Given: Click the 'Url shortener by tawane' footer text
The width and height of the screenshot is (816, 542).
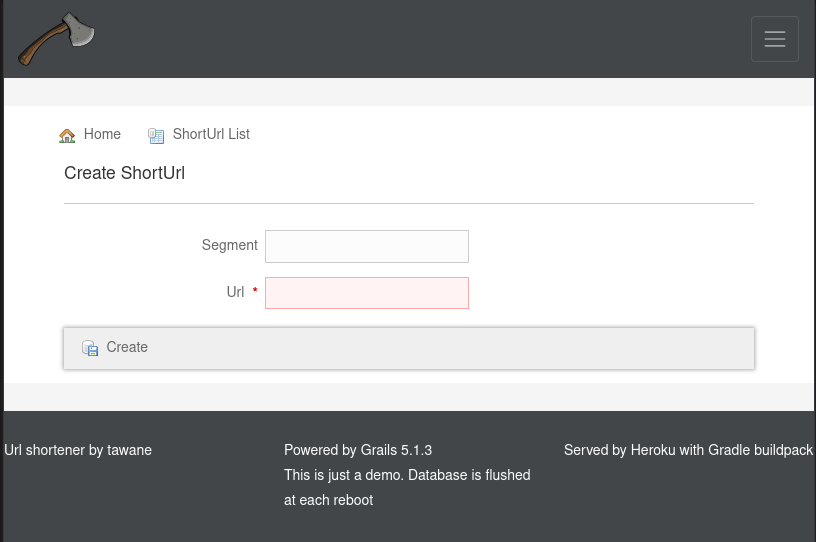Looking at the screenshot, I should coord(78,450).
